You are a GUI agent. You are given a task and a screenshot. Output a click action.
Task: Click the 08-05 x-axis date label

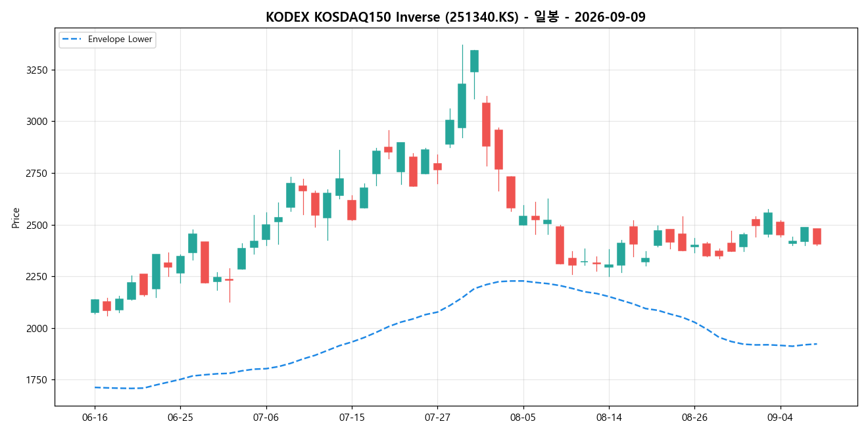coord(523,418)
